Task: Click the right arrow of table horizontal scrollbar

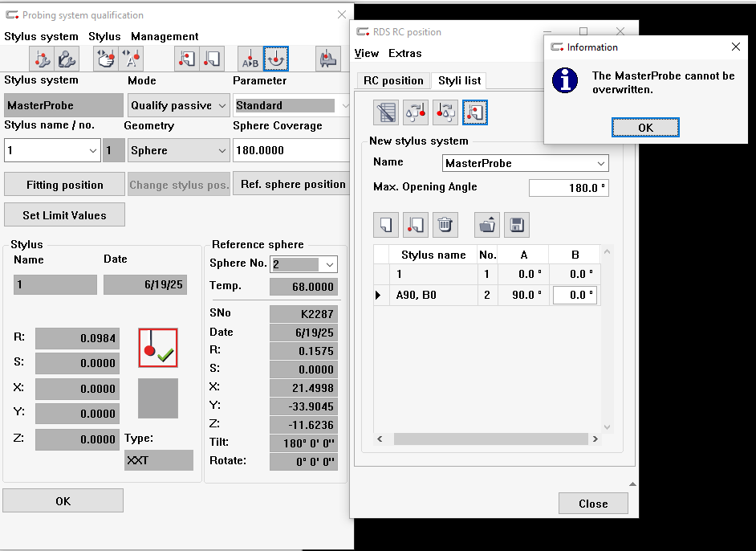Action: pyautogui.click(x=595, y=439)
